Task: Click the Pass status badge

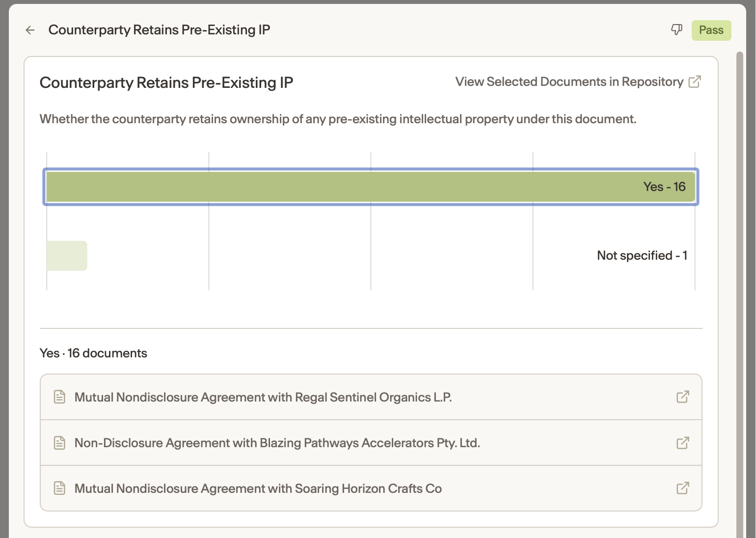Action: pos(711,30)
